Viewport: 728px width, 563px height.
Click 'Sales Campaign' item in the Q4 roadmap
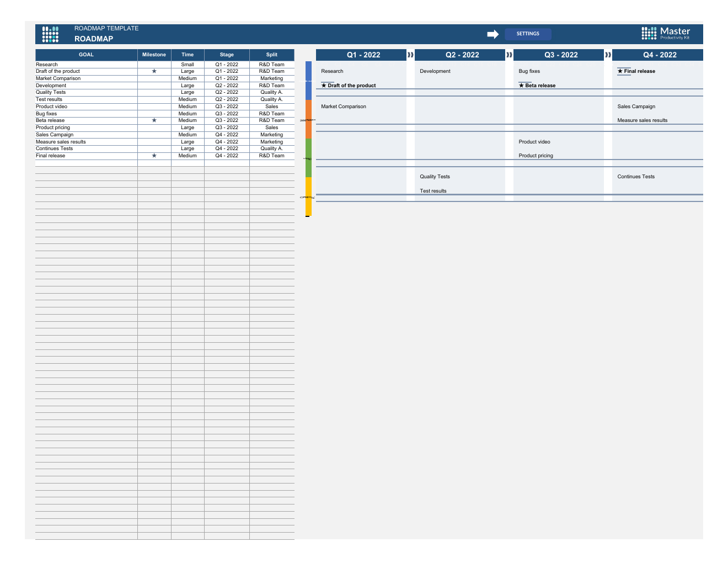(x=636, y=107)
